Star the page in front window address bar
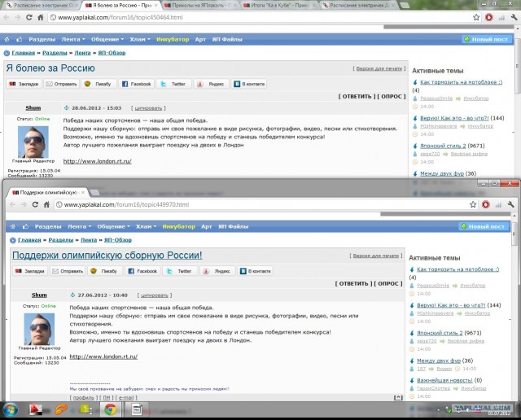Image resolution: width=521 pixels, height=420 pixels. coord(473,204)
